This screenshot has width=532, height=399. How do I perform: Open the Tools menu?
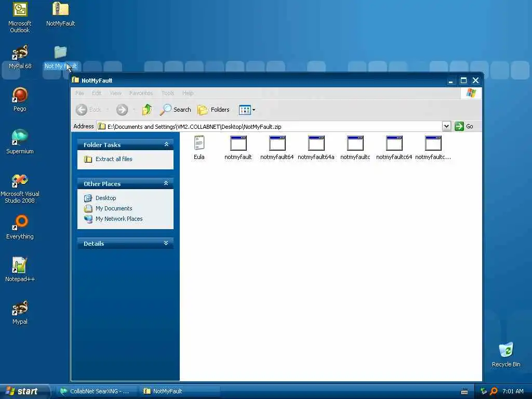[x=168, y=93]
